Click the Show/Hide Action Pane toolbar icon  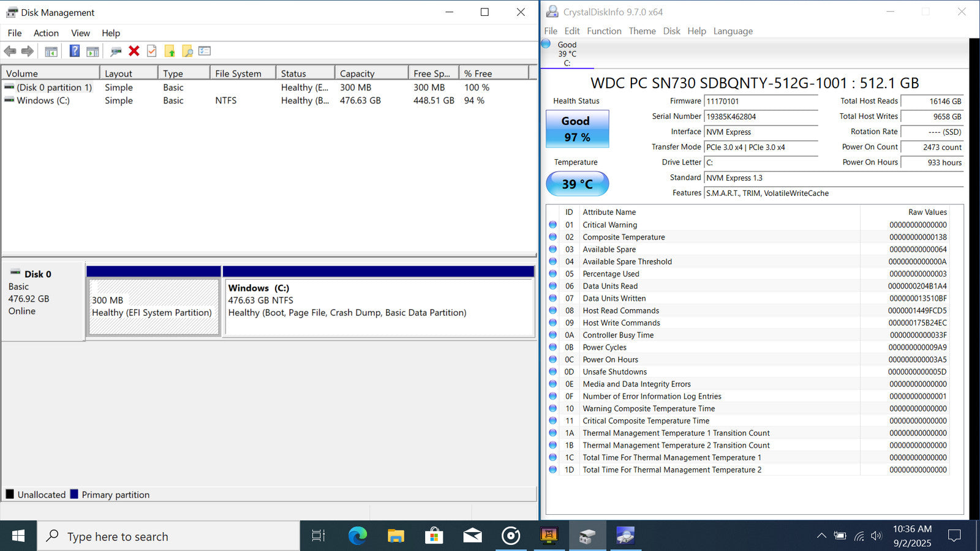[92, 51]
